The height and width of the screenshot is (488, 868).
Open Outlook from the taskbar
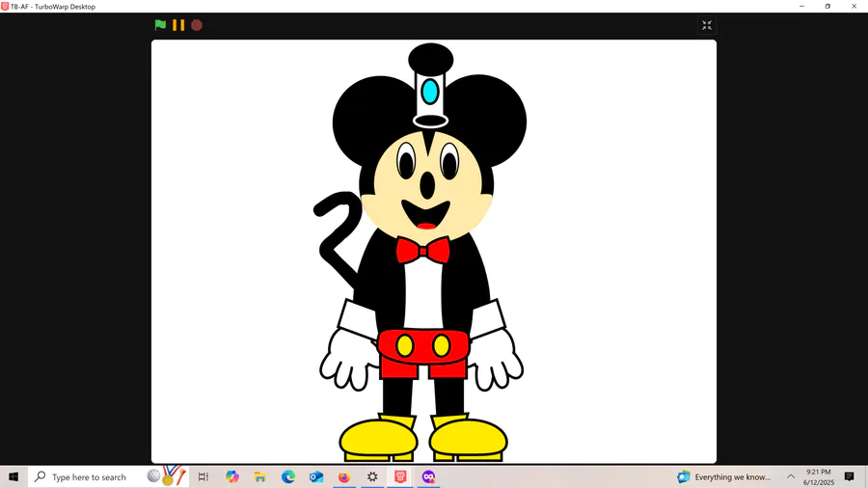click(316, 476)
